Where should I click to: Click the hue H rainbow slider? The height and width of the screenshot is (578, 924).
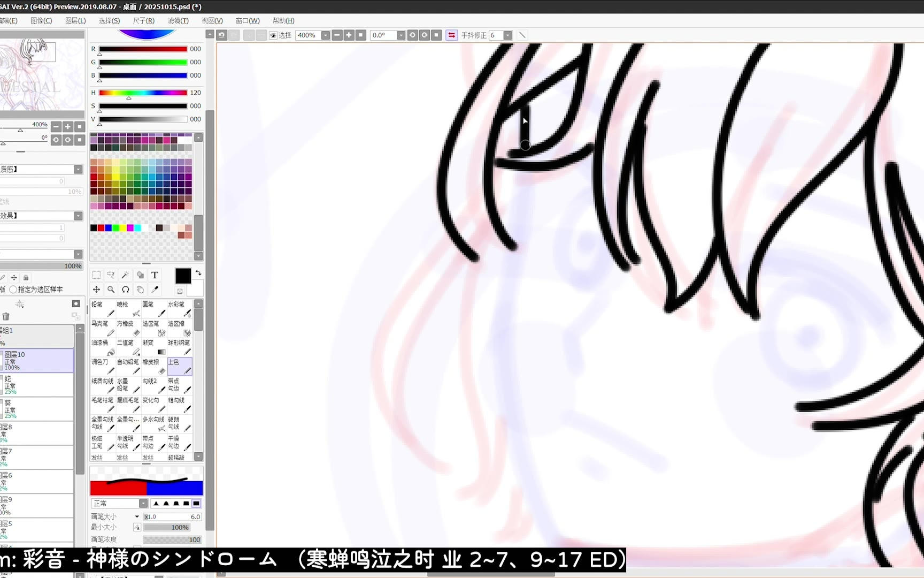pyautogui.click(x=143, y=93)
